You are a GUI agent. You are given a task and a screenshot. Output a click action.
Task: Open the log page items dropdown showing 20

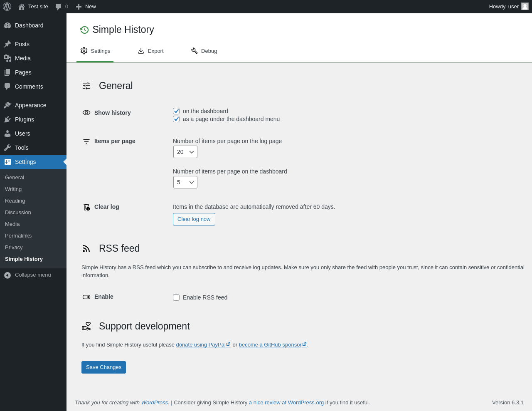click(185, 152)
